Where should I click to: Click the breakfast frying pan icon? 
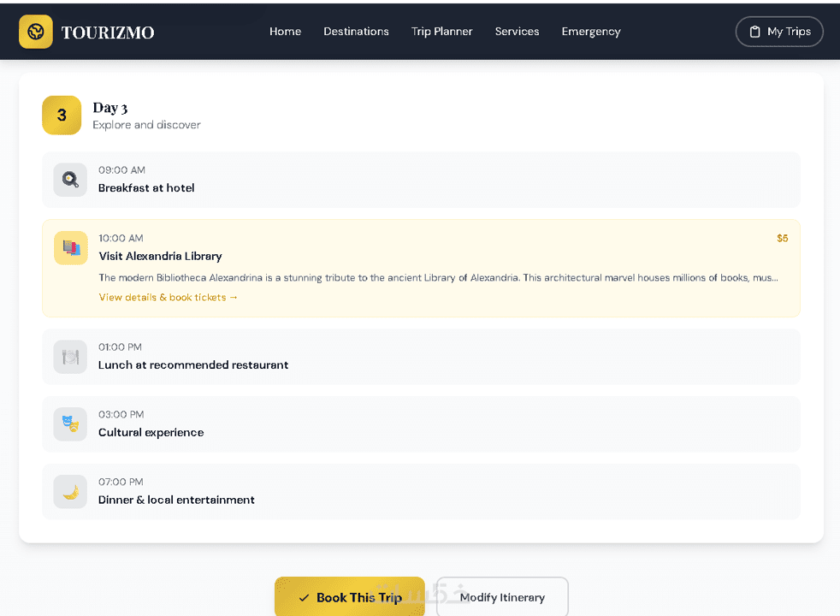click(70, 180)
